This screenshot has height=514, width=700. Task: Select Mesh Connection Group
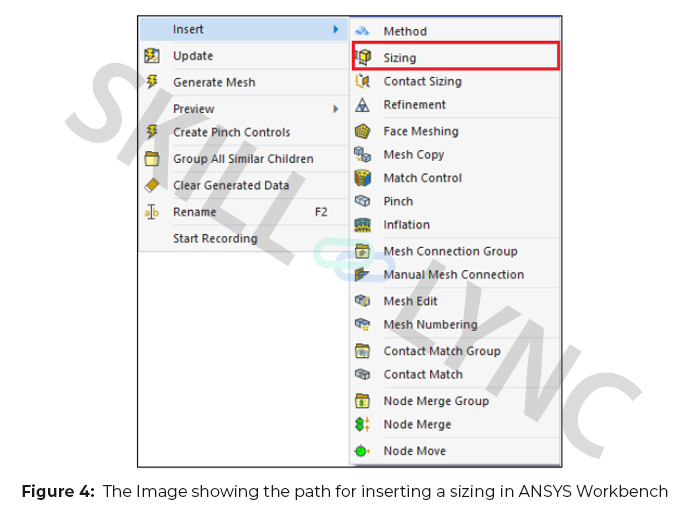[455, 251]
